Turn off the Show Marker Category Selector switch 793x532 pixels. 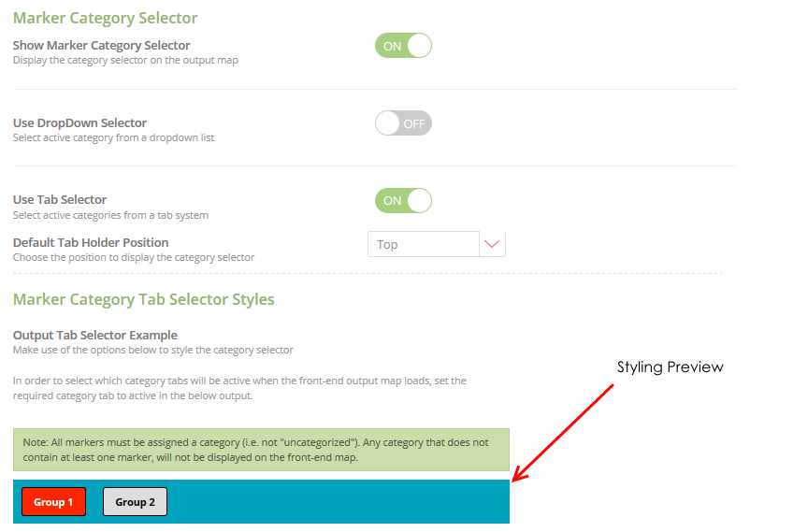[x=403, y=46]
